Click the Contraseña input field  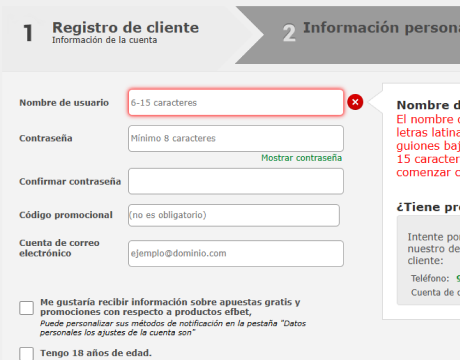coord(236,138)
